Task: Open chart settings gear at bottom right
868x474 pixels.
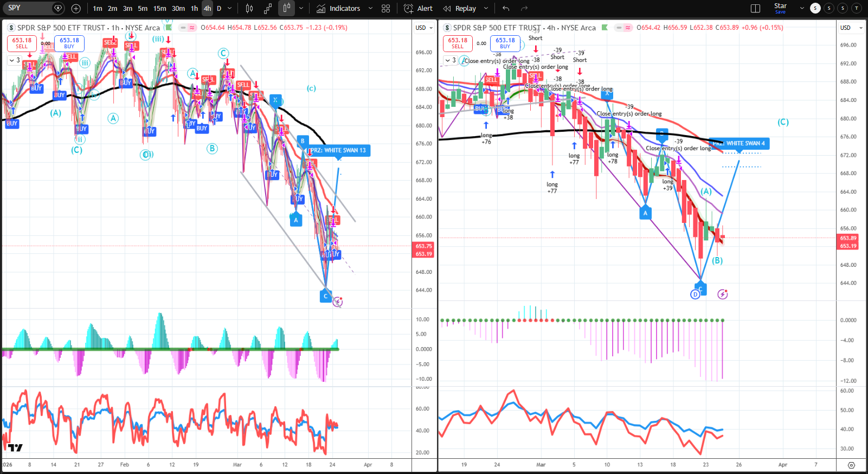Action: tap(851, 465)
